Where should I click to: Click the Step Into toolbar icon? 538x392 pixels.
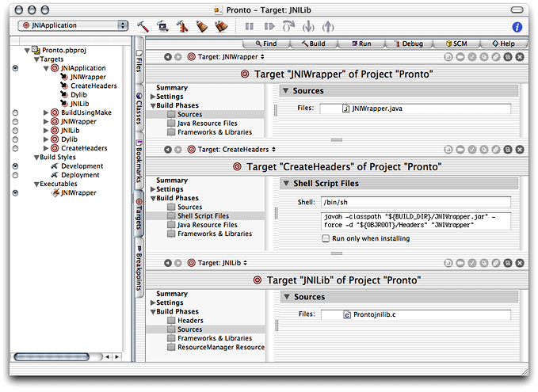[308, 26]
